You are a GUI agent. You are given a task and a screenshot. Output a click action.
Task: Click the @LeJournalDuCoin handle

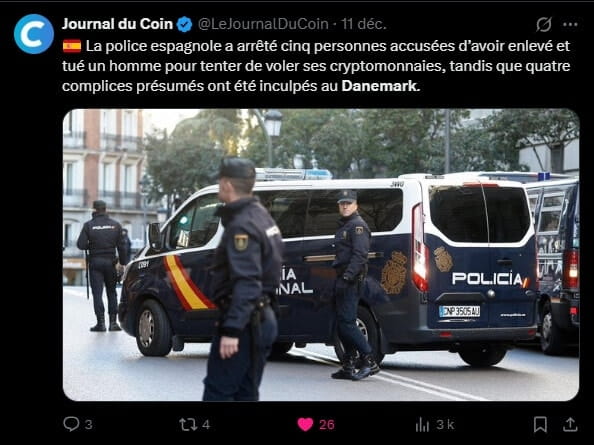click(x=263, y=24)
